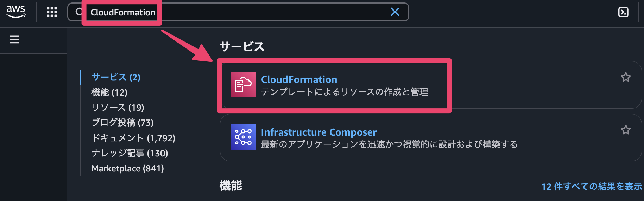Click the CloudFormation service icon
The height and width of the screenshot is (201, 644).
[243, 84]
